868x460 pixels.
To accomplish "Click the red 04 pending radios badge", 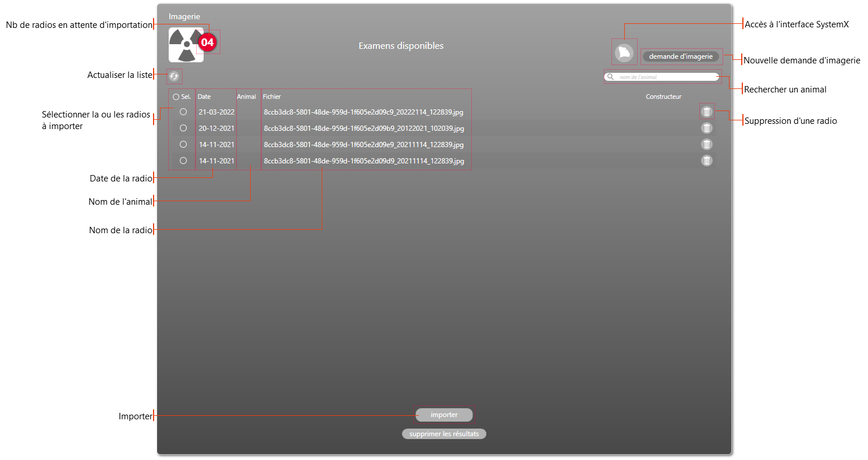I will [208, 42].
